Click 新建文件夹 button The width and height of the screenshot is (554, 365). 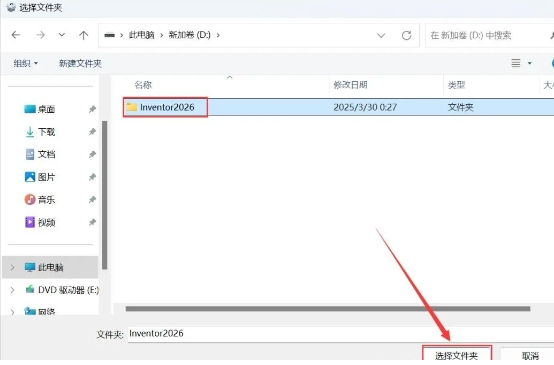coord(80,64)
